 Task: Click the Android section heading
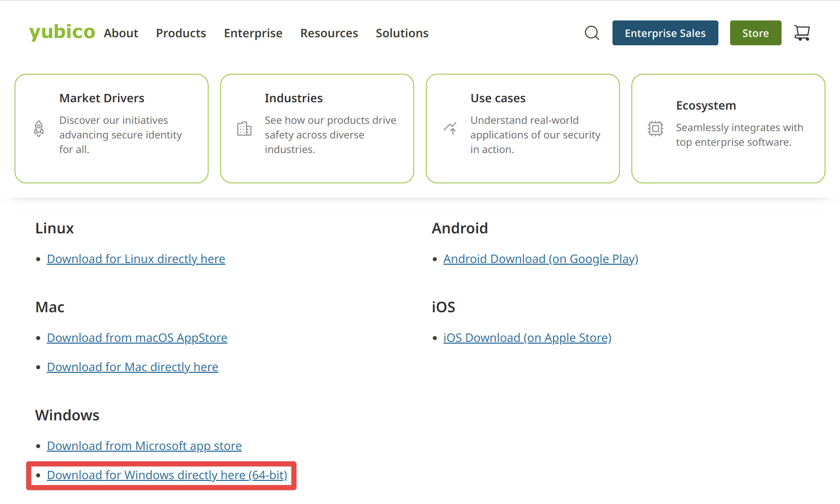click(x=460, y=228)
